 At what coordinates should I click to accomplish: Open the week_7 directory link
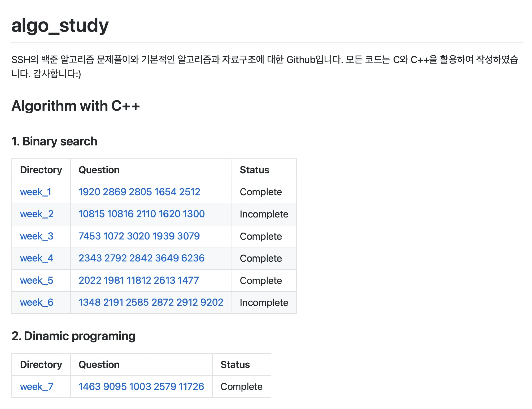37,386
